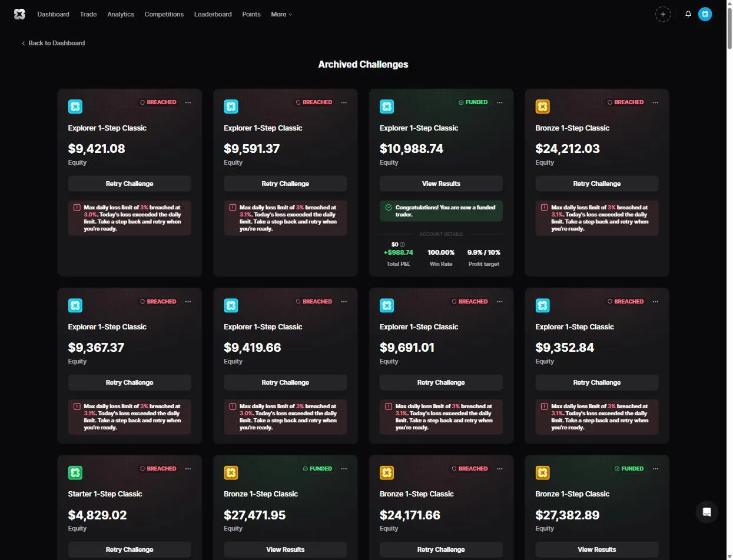Click Bronze badge icon on $24,212.03 card
Image resolution: width=733 pixels, height=560 pixels.
pyautogui.click(x=542, y=106)
